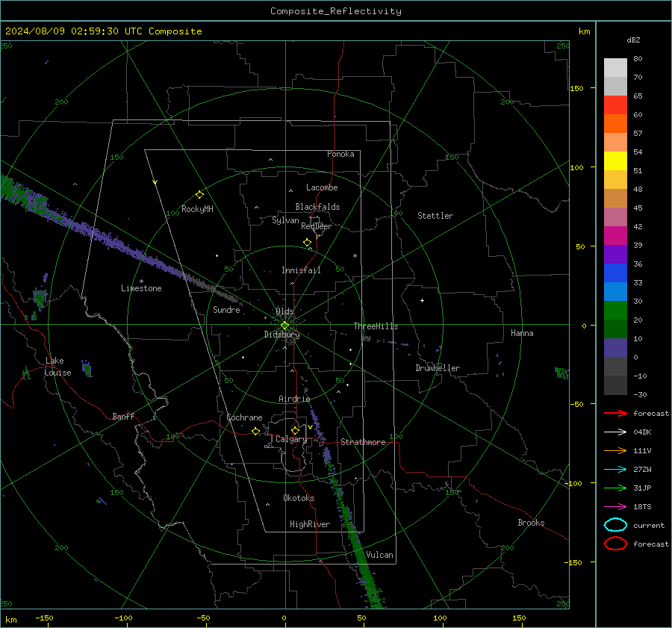
Task: Click the yellow radar center marker near Didsbury
Action: pyautogui.click(x=284, y=326)
